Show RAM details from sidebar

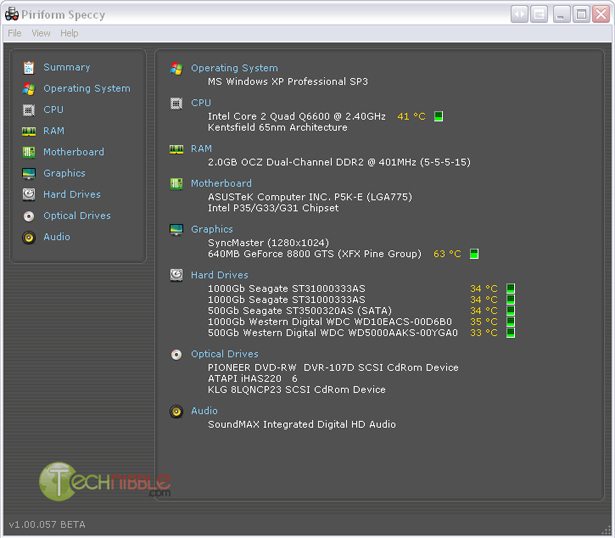[54, 131]
